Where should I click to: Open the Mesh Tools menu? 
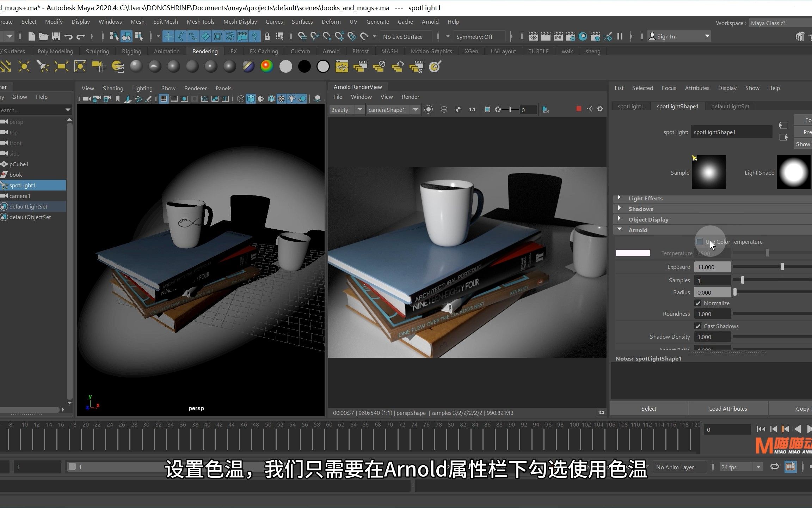pos(200,22)
